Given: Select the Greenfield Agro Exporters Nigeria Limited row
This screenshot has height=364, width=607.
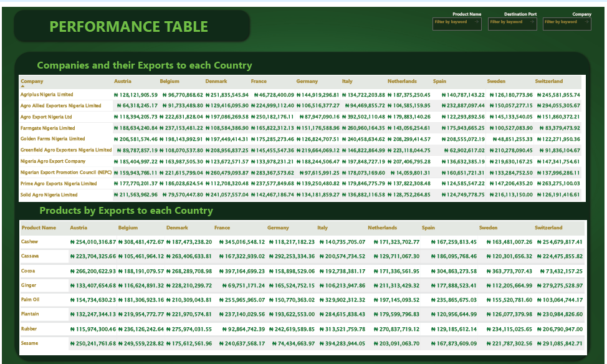Looking at the screenshot, I should 66,150.
